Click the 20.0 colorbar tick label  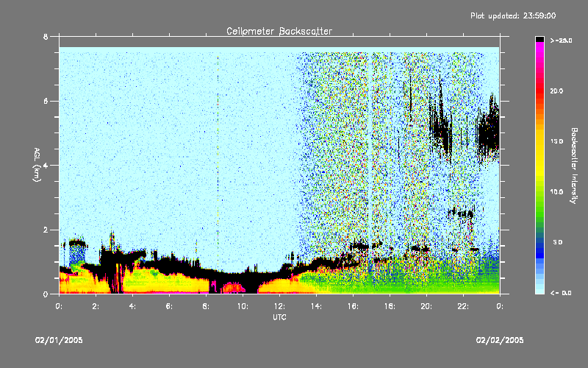point(556,91)
